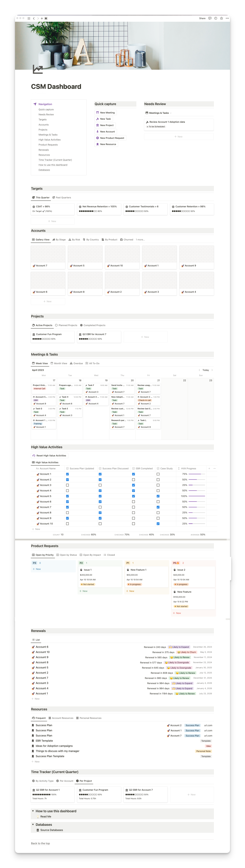
Task: Show 1 more Accounts views
Action: pos(140,240)
